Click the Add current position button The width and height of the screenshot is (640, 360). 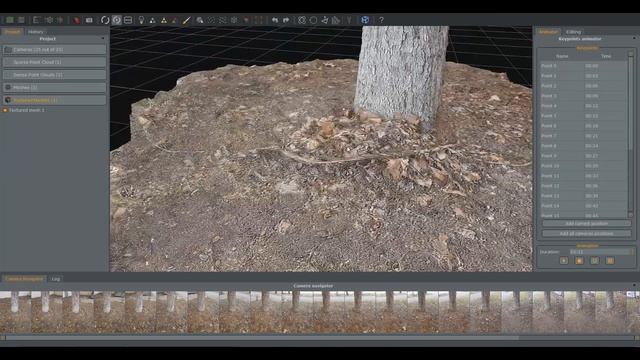pos(587,224)
